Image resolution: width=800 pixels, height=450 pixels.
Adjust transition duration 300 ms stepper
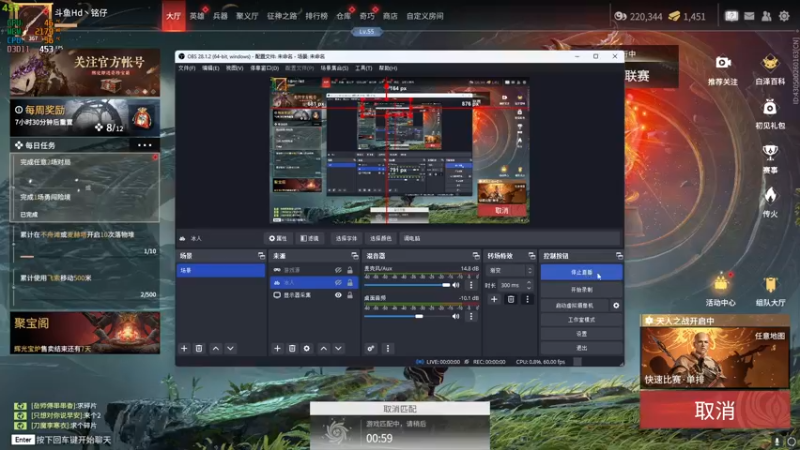(x=529, y=285)
